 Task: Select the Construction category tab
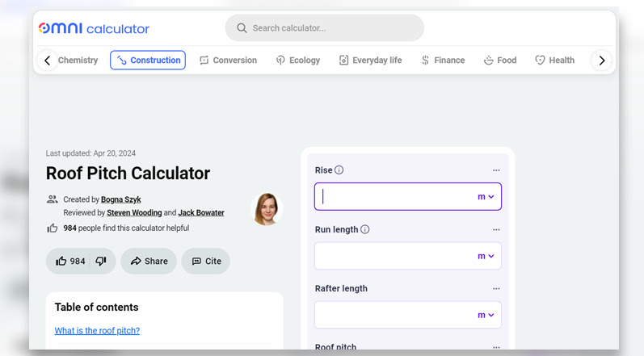pos(148,61)
